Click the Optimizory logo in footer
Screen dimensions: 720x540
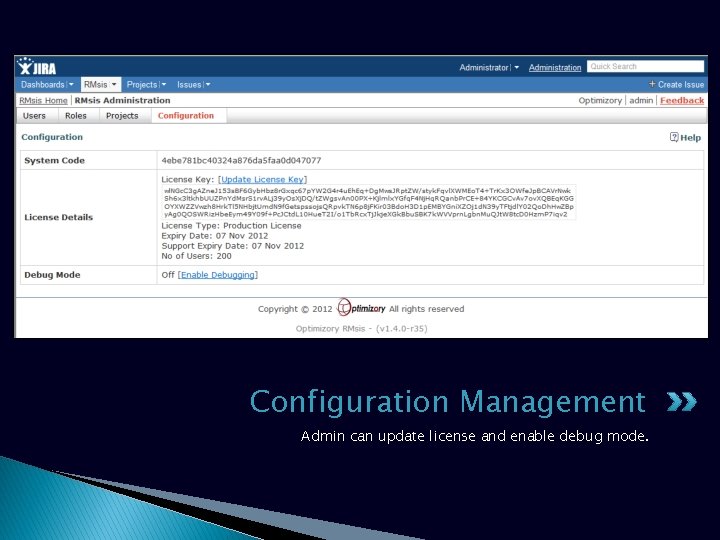361,308
